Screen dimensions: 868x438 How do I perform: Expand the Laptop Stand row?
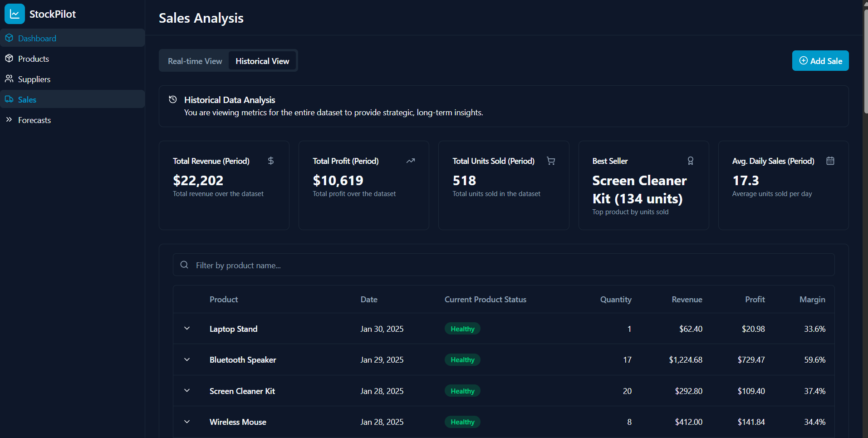pyautogui.click(x=186, y=328)
